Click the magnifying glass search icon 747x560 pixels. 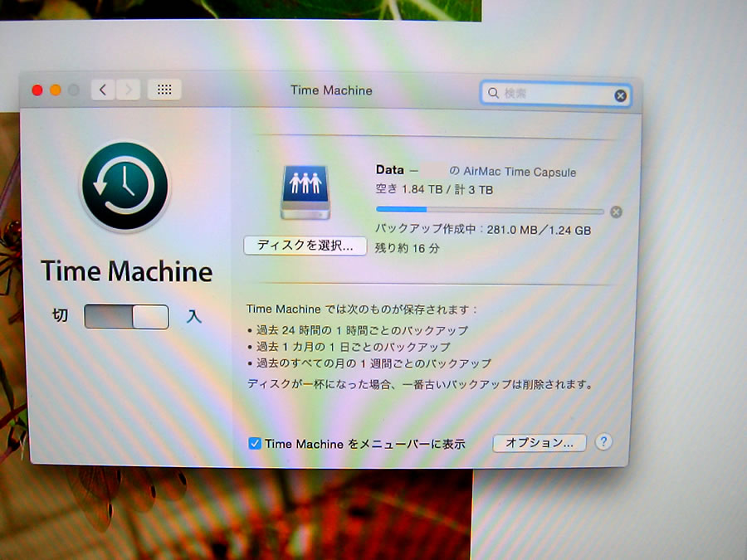(x=494, y=93)
